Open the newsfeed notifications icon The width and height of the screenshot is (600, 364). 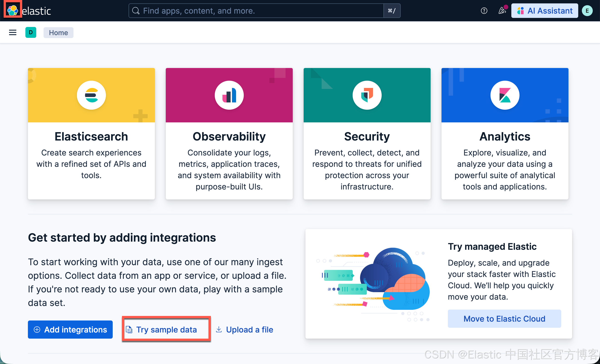502,10
